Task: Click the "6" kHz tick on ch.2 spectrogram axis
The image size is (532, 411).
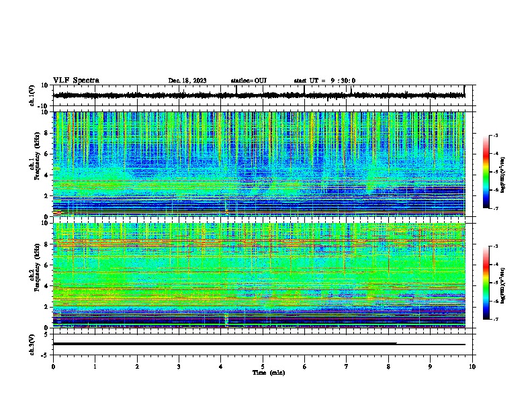Action: coord(46,265)
